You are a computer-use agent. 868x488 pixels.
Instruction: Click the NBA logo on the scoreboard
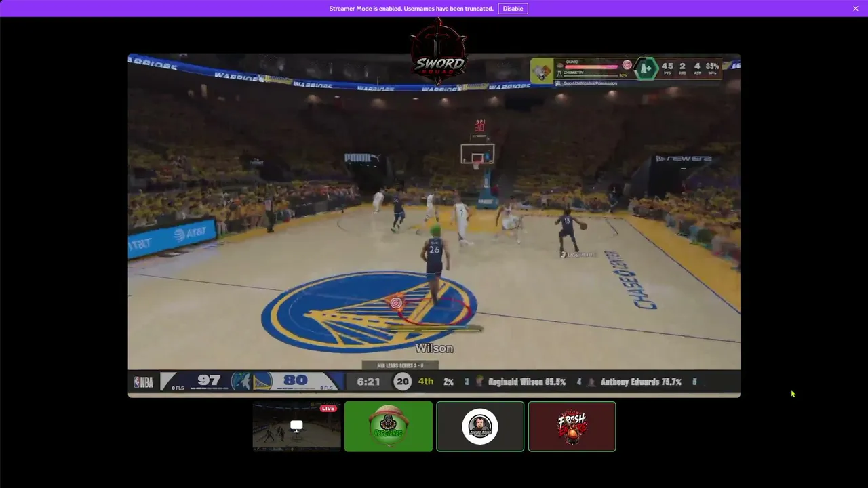pyautogui.click(x=143, y=382)
